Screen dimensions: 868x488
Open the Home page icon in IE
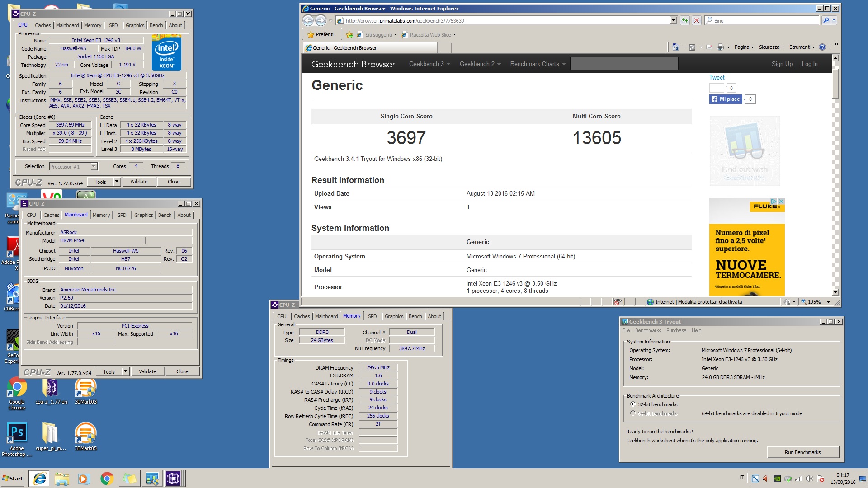tap(675, 47)
